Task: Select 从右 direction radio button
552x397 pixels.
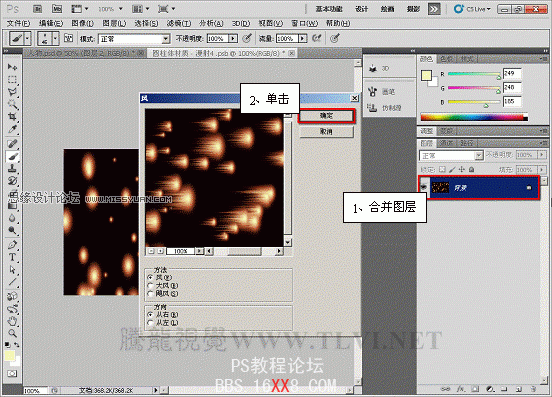Action: 151,314
